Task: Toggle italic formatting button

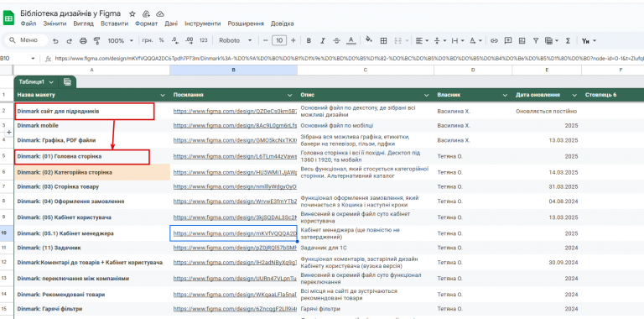Action: [323, 40]
